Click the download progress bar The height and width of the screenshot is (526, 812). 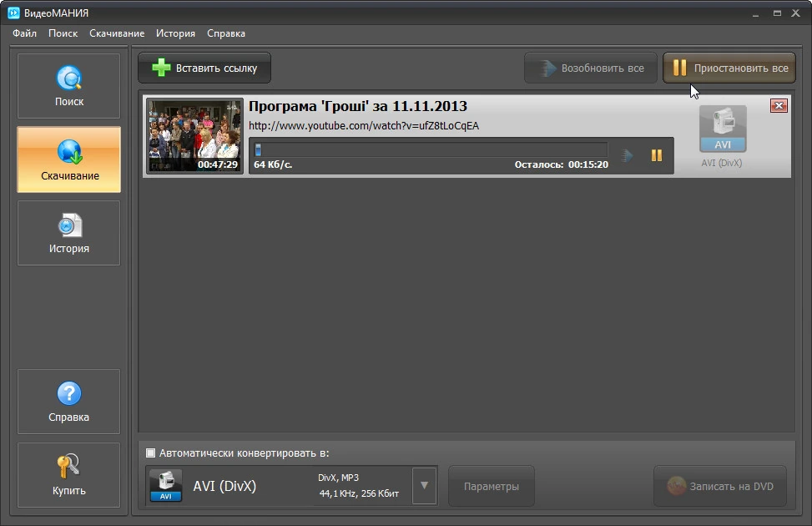[431, 149]
